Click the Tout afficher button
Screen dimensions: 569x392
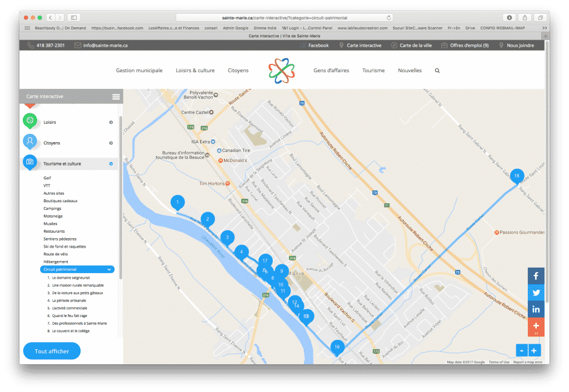click(x=52, y=351)
